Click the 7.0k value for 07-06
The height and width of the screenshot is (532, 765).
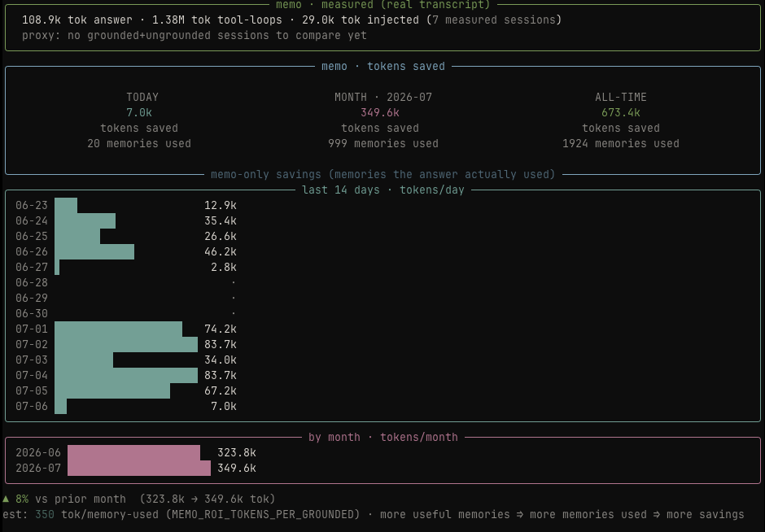(224, 406)
